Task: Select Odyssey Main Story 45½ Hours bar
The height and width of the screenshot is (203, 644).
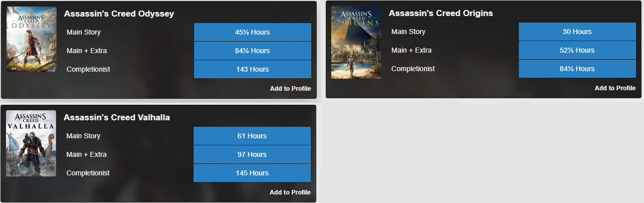Action: coord(252,32)
